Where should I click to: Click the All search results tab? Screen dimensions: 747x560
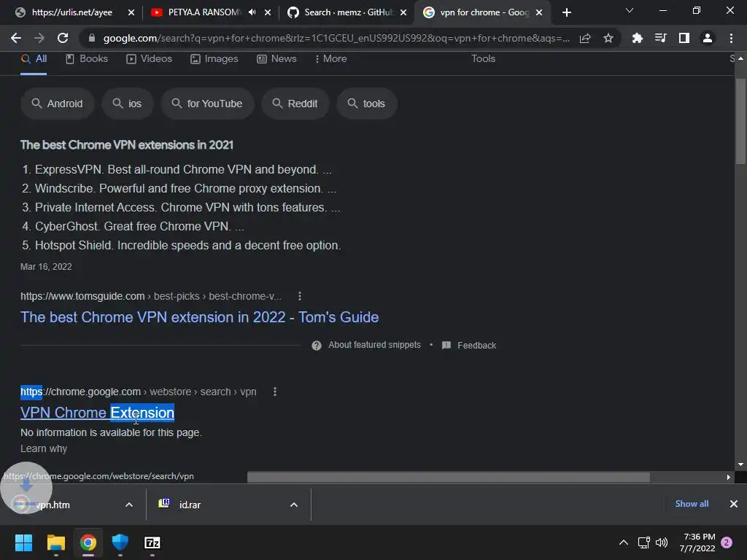click(34, 58)
